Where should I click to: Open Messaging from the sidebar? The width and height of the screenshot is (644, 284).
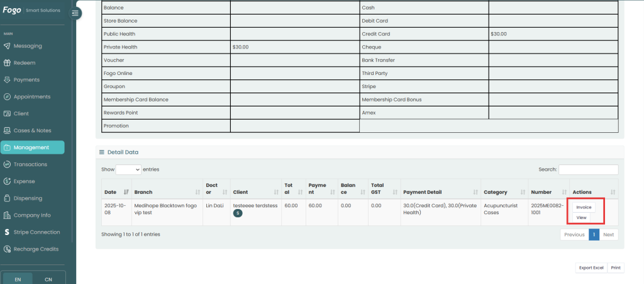pos(28,46)
